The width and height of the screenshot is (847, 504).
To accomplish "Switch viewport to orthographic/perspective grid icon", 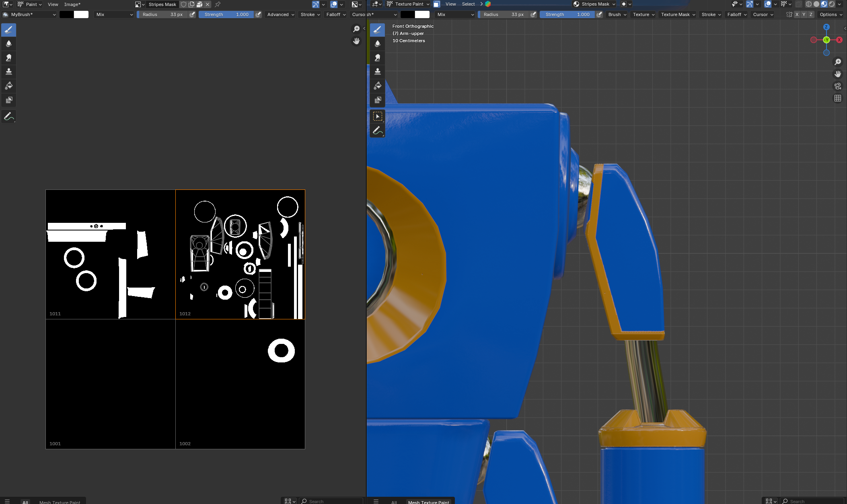I will point(838,98).
